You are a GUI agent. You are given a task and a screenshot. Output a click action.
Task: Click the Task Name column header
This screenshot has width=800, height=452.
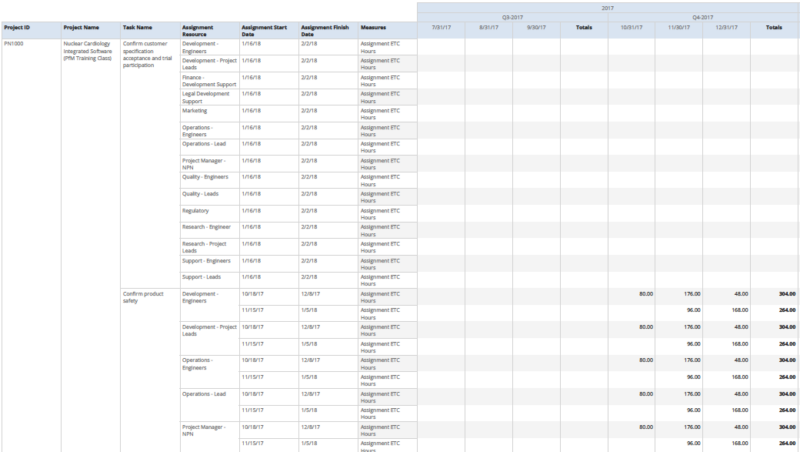[150, 31]
